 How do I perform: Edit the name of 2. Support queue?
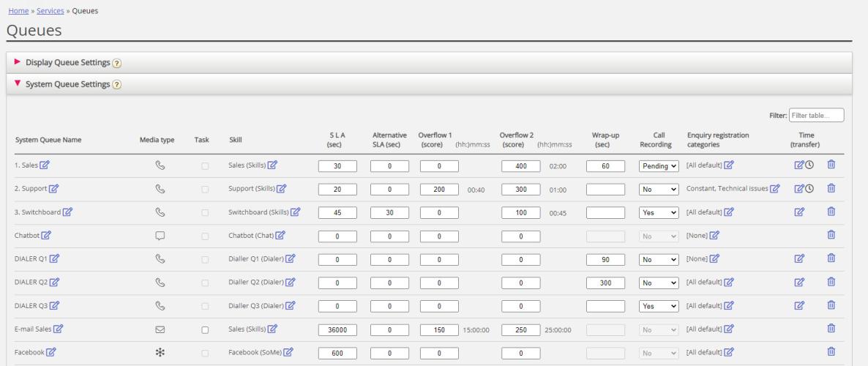click(53, 189)
